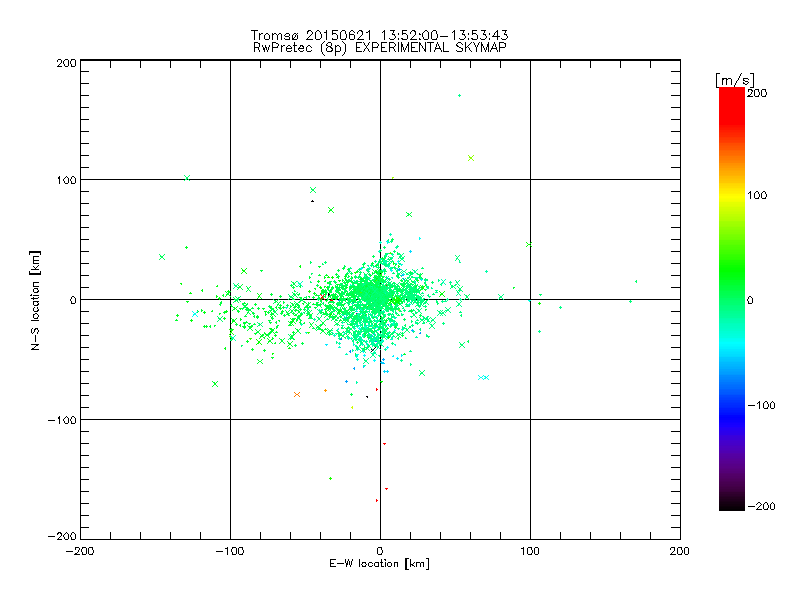This screenshot has height=600, width=800.
Task: Click the colorbar '-100' label
Action: click(761, 405)
